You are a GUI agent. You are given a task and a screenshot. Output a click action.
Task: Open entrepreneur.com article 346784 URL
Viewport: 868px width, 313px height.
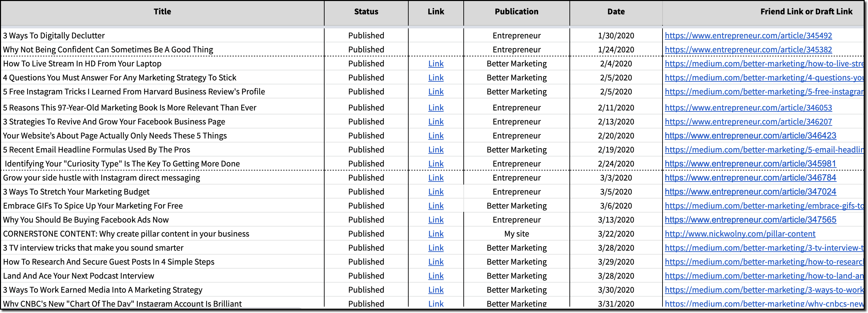coord(750,178)
